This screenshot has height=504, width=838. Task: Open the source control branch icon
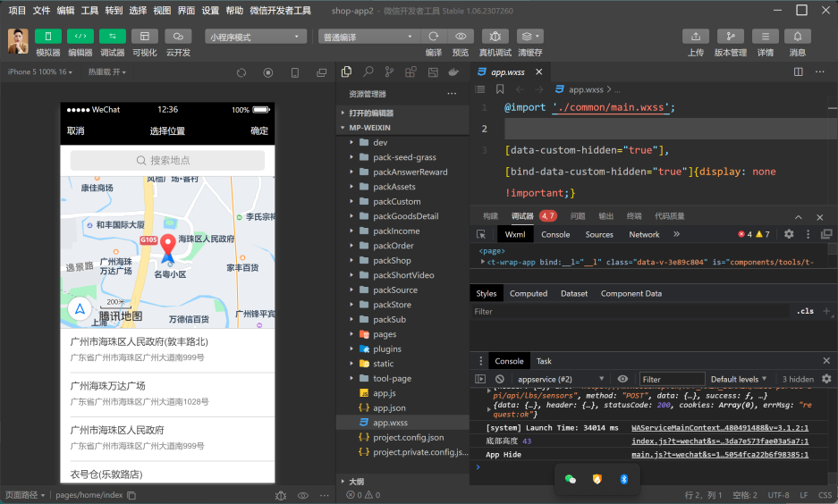click(389, 72)
